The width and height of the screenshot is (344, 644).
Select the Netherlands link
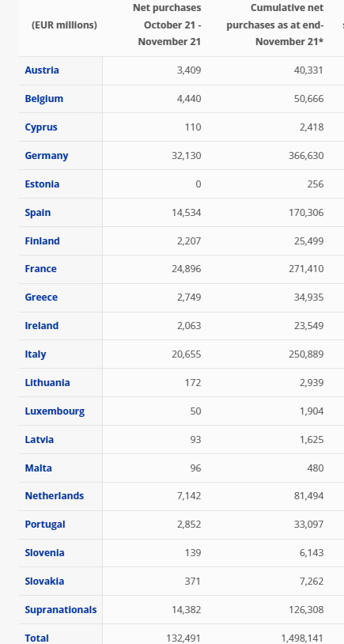point(55,496)
